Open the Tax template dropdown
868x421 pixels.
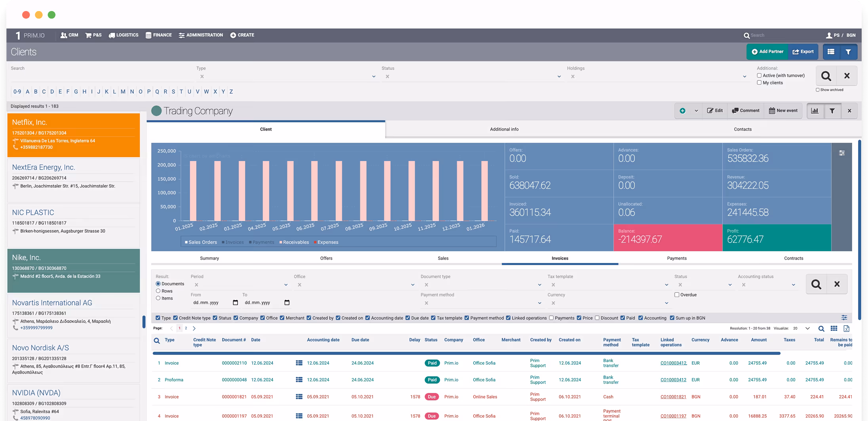[x=666, y=285]
